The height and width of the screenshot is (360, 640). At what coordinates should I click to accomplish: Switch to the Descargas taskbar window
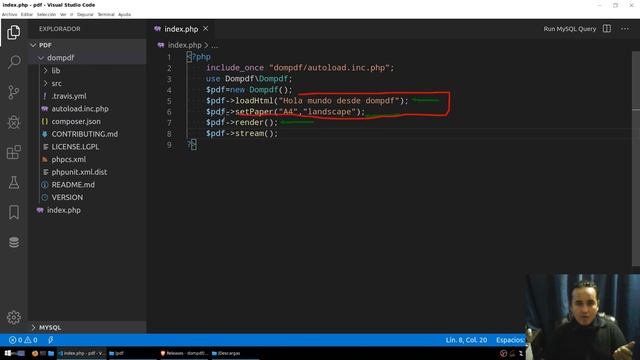tap(235, 353)
